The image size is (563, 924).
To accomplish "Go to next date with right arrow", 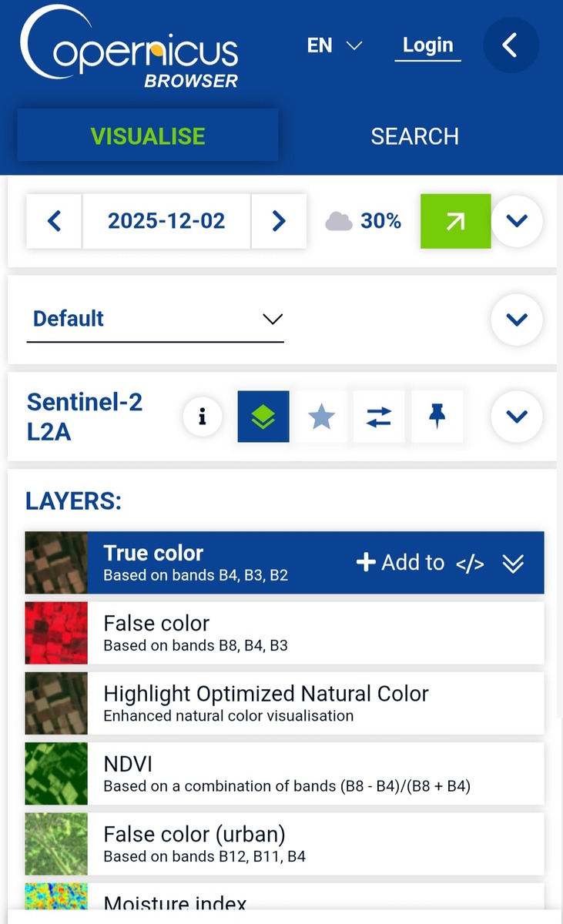I will pos(279,222).
